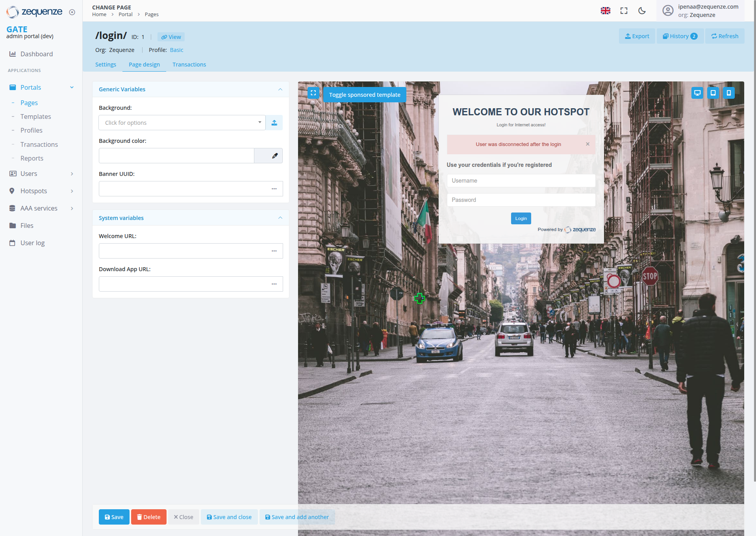The height and width of the screenshot is (536, 756).
Task: Switch preview to desktop view
Action: tap(697, 93)
